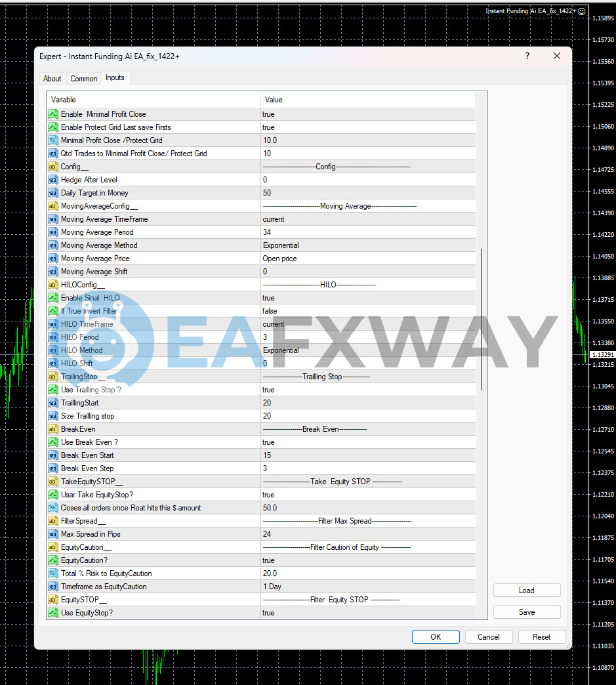The height and width of the screenshot is (685, 616).
Task: Click the icon beside Qtd Trades to Minimal Profit Close
Action: coord(53,154)
